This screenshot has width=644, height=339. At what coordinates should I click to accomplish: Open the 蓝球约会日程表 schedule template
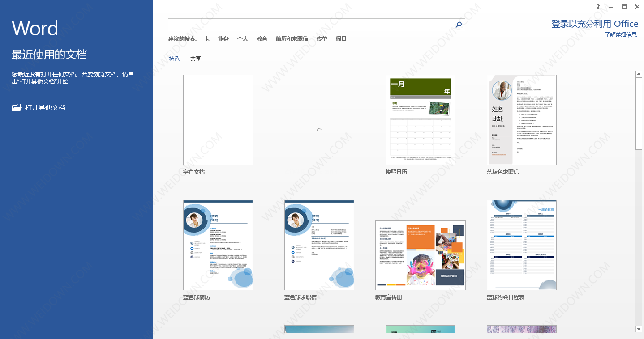tap(521, 245)
